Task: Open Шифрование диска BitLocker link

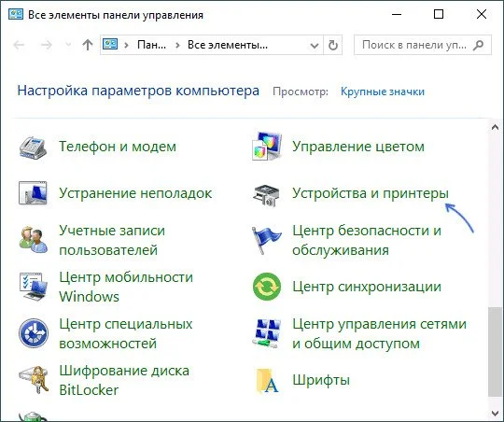Action: pyautogui.click(x=124, y=380)
